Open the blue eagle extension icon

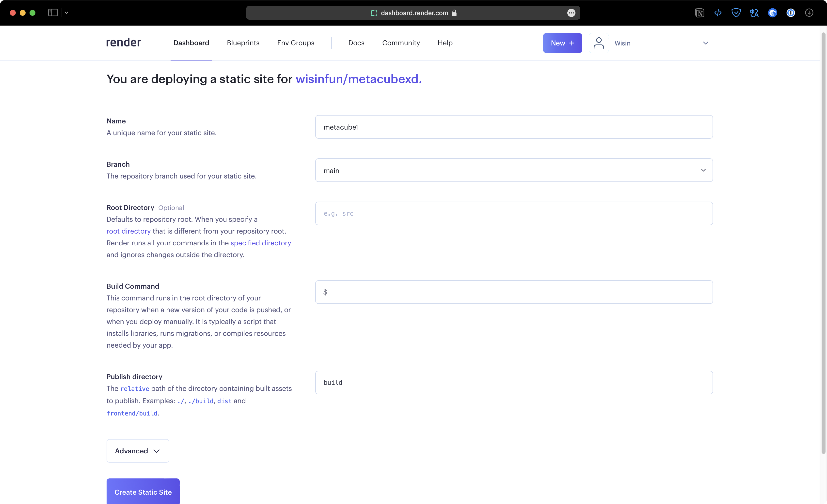coord(772,13)
